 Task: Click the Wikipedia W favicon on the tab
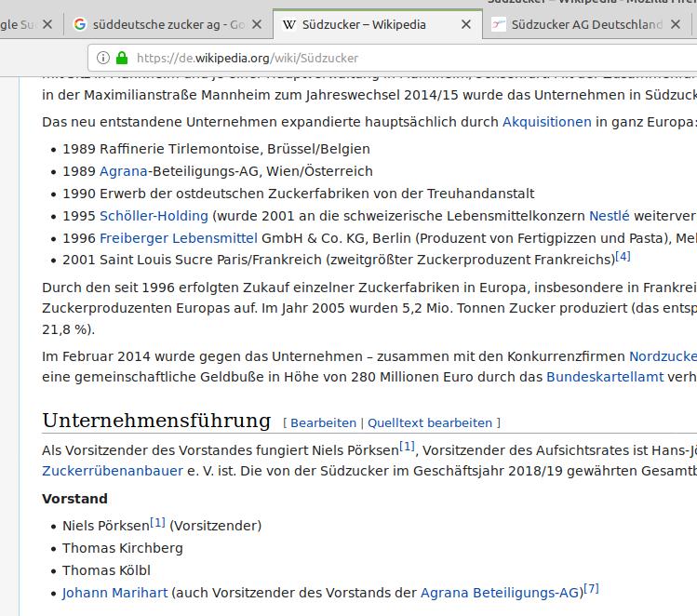[x=288, y=24]
